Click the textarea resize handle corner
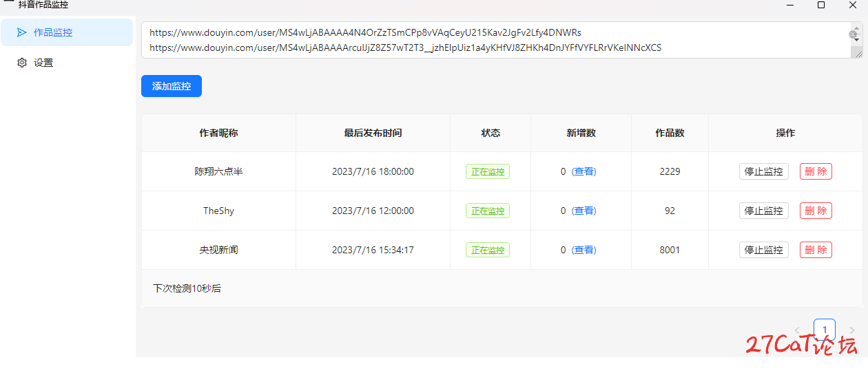This screenshot has width=868, height=373. pos(857,53)
